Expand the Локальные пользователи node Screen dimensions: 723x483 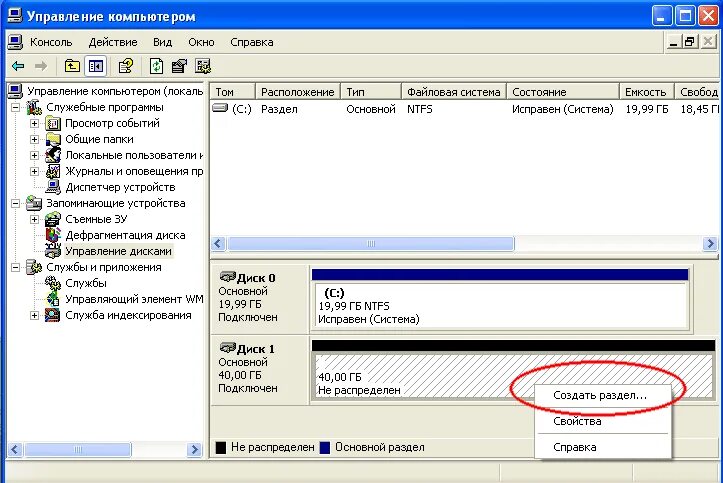pos(34,155)
